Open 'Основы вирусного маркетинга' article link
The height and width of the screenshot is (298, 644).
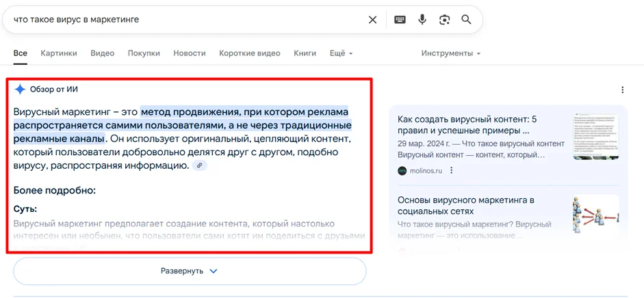pyautogui.click(x=465, y=206)
